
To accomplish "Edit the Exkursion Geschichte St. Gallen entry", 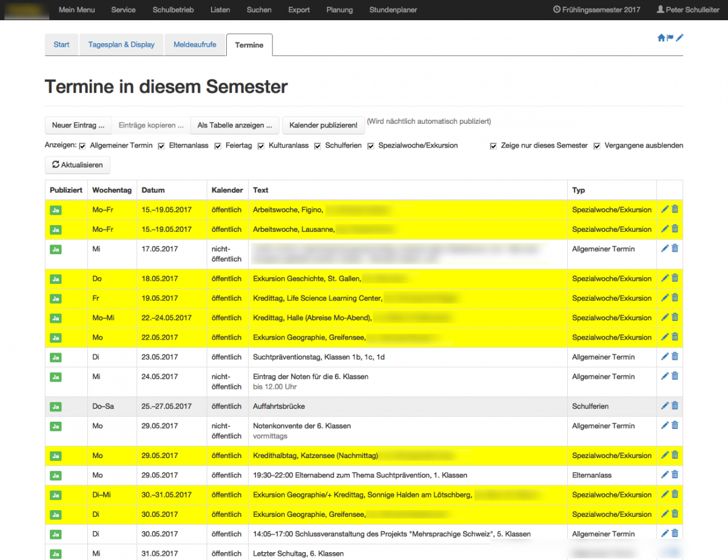I will (665, 278).
